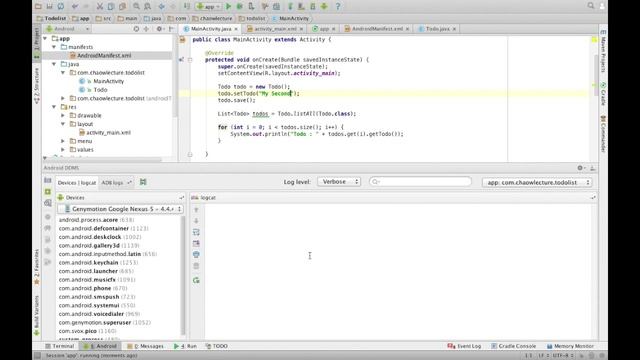Click the logcat clear trash icon
Image resolution: width=640 pixels, height=360 pixels.
[196, 266]
